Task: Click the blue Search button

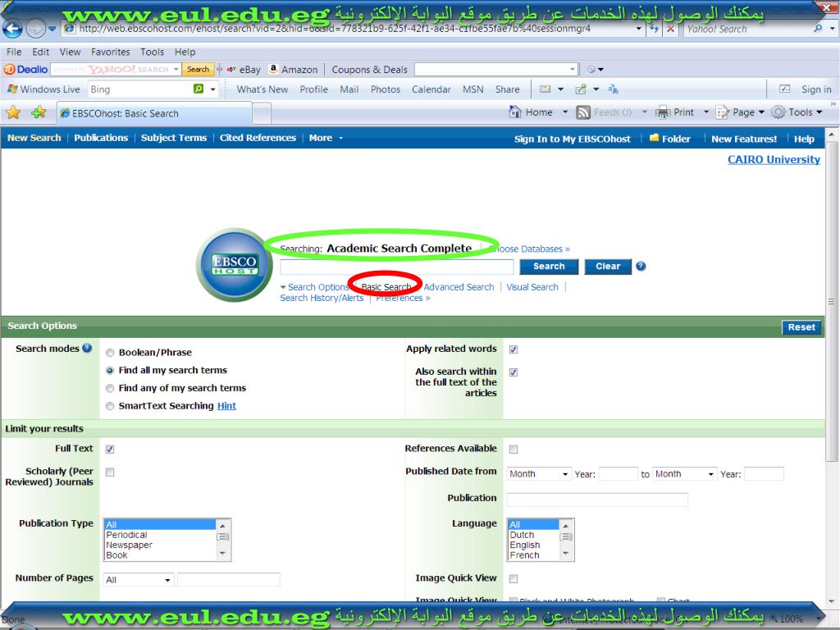Action: pyautogui.click(x=549, y=267)
